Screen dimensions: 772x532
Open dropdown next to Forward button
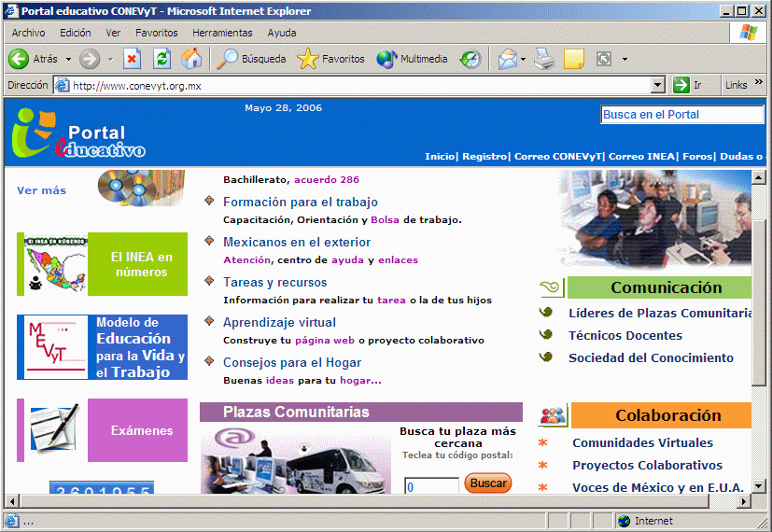(111, 59)
